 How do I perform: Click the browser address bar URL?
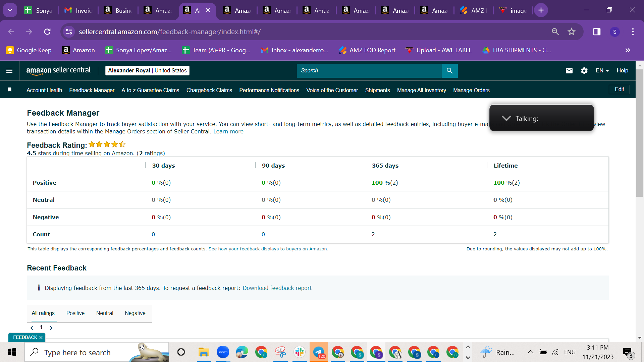tap(170, 32)
